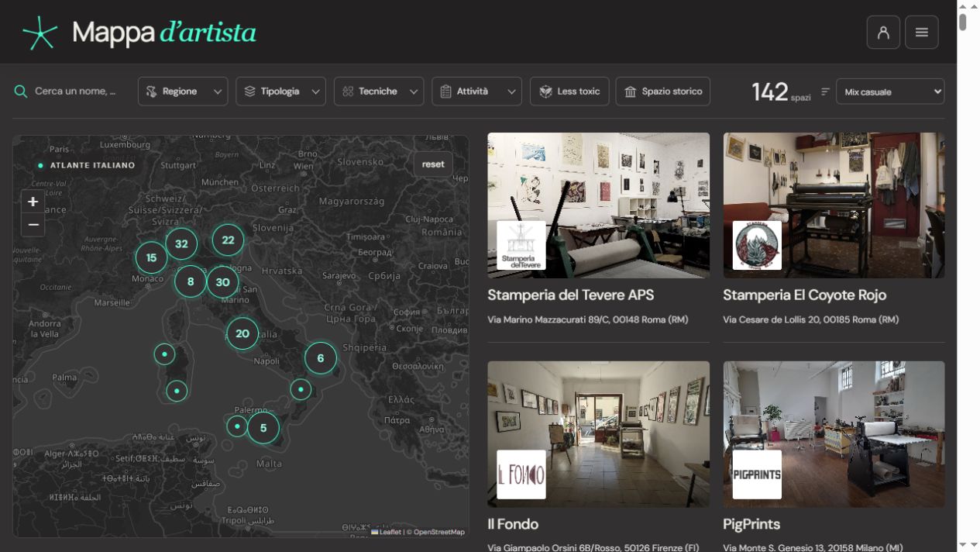
Task: Click the Leaflet attribution link
Action: [x=386, y=532]
